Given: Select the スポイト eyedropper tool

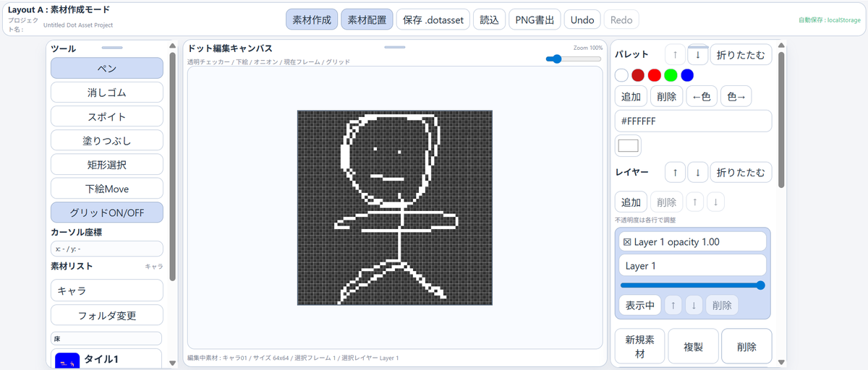Looking at the screenshot, I should pyautogui.click(x=107, y=116).
